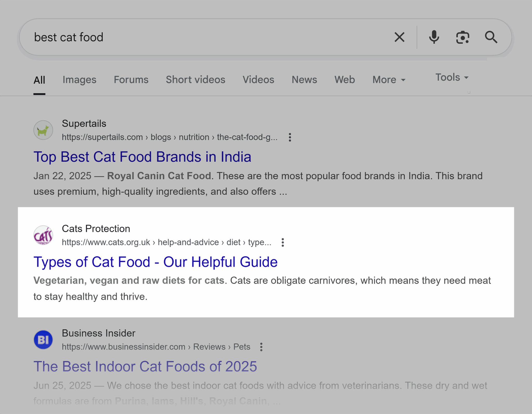The image size is (532, 414).
Task: Open the Tools dropdown
Action: click(452, 77)
